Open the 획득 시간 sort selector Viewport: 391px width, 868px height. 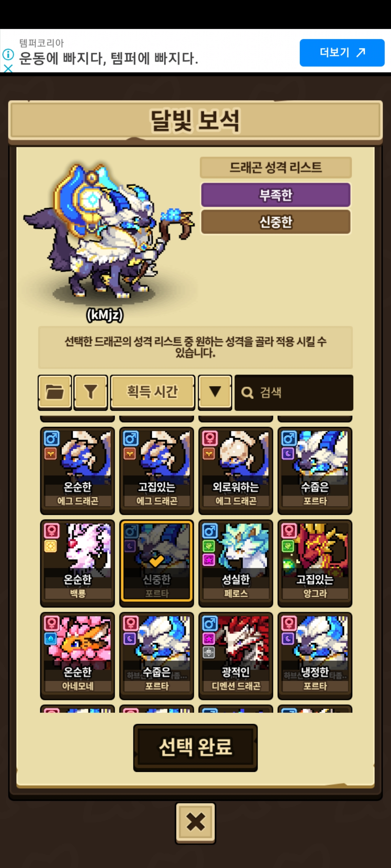click(152, 392)
